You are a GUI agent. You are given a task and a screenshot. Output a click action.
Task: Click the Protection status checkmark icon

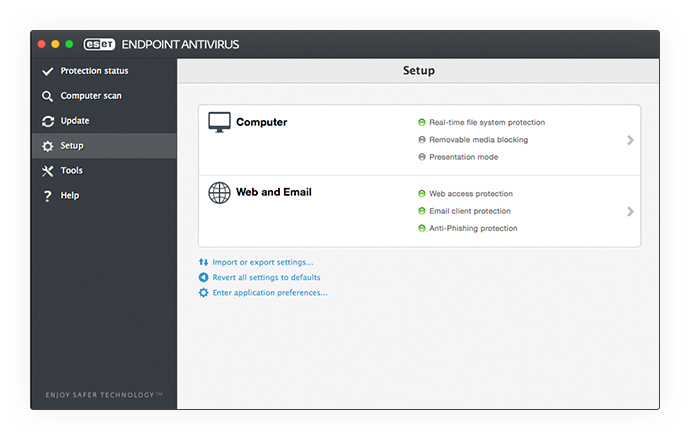[x=48, y=71]
